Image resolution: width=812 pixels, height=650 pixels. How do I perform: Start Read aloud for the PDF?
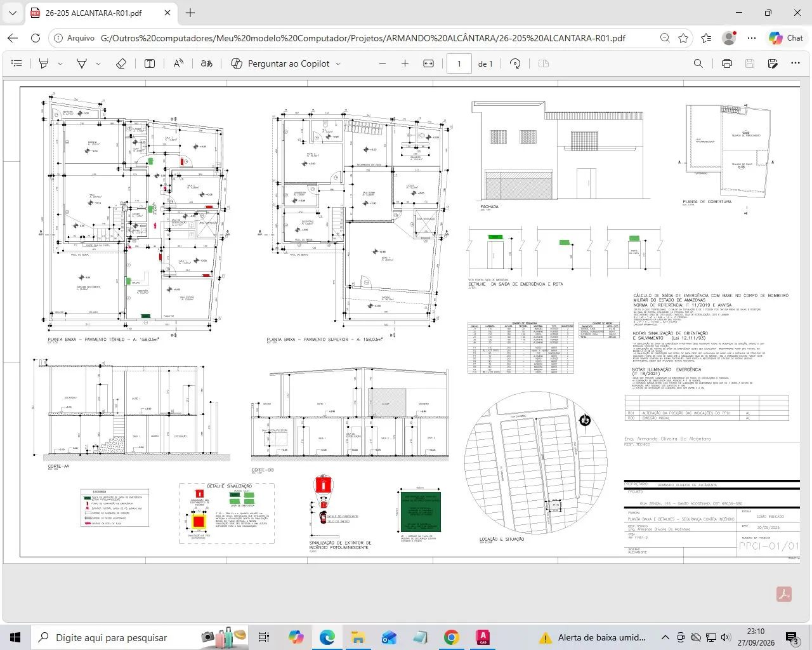pos(178,63)
